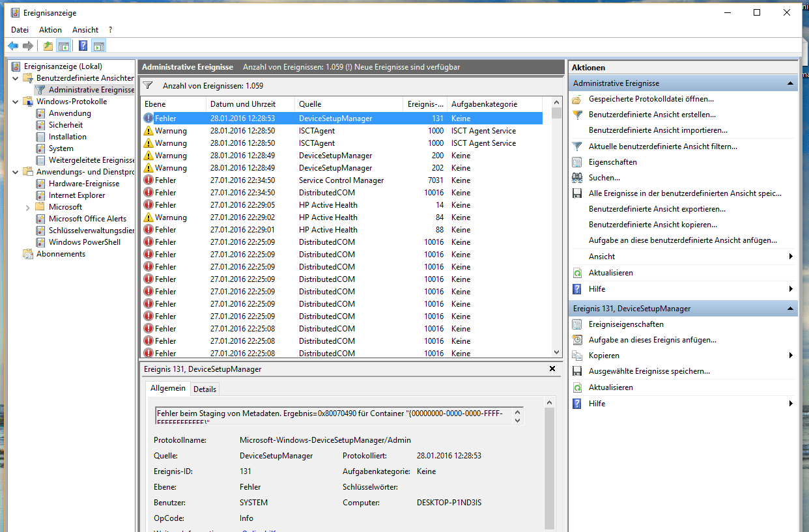Click the Abonnements icon in the tree
The height and width of the screenshot is (532, 809).
pos(28,254)
